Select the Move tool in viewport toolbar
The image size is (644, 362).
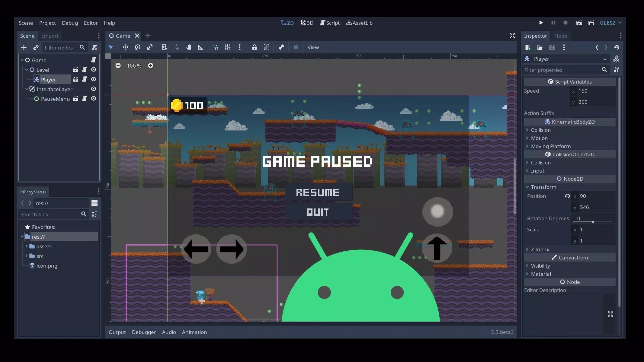click(x=126, y=47)
